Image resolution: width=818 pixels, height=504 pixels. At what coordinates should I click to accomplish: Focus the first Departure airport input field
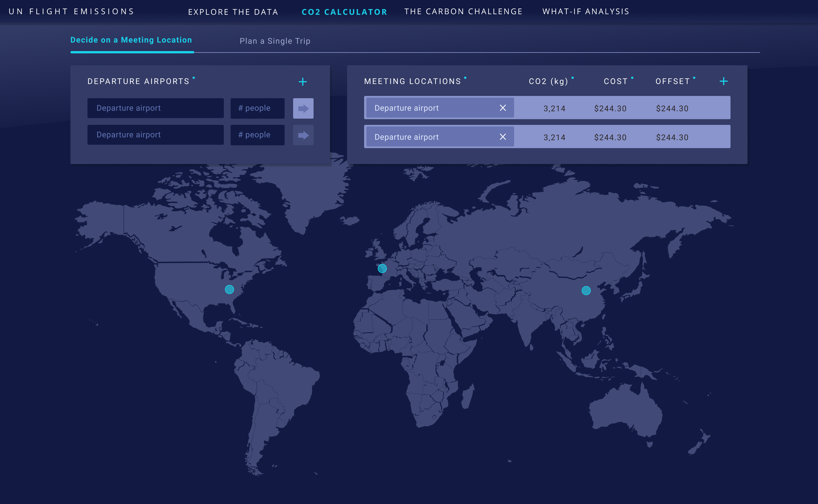click(x=155, y=108)
